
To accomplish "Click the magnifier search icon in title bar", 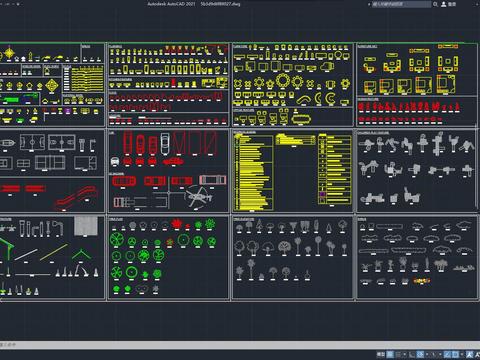I will click(x=435, y=4).
